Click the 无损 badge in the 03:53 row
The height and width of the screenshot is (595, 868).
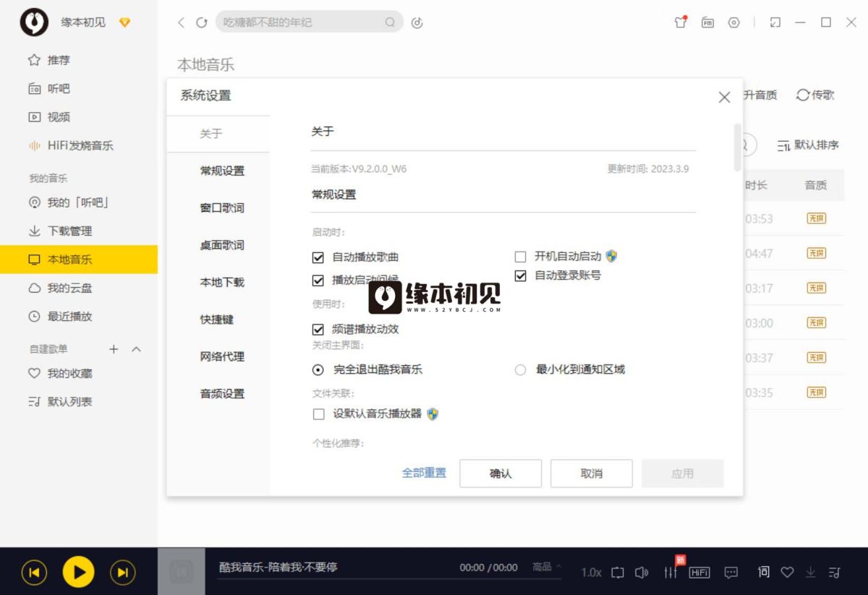point(816,218)
